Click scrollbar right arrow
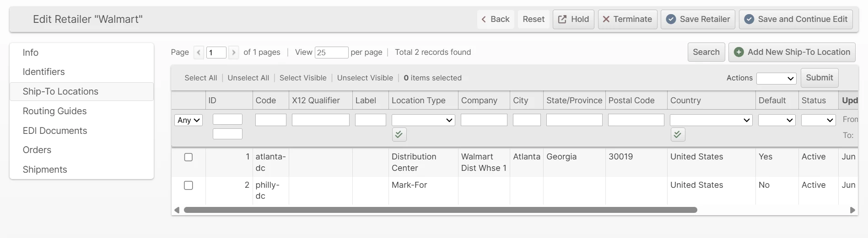 [852, 210]
